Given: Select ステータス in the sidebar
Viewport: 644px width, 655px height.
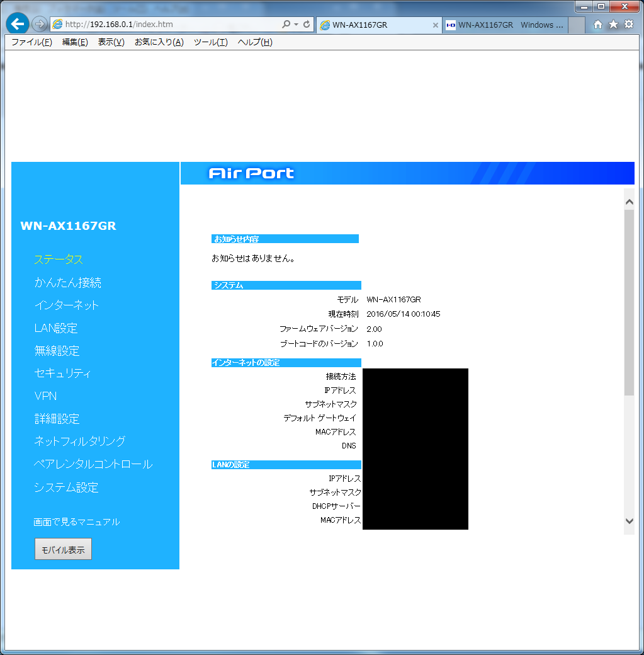Looking at the screenshot, I should pyautogui.click(x=59, y=259).
